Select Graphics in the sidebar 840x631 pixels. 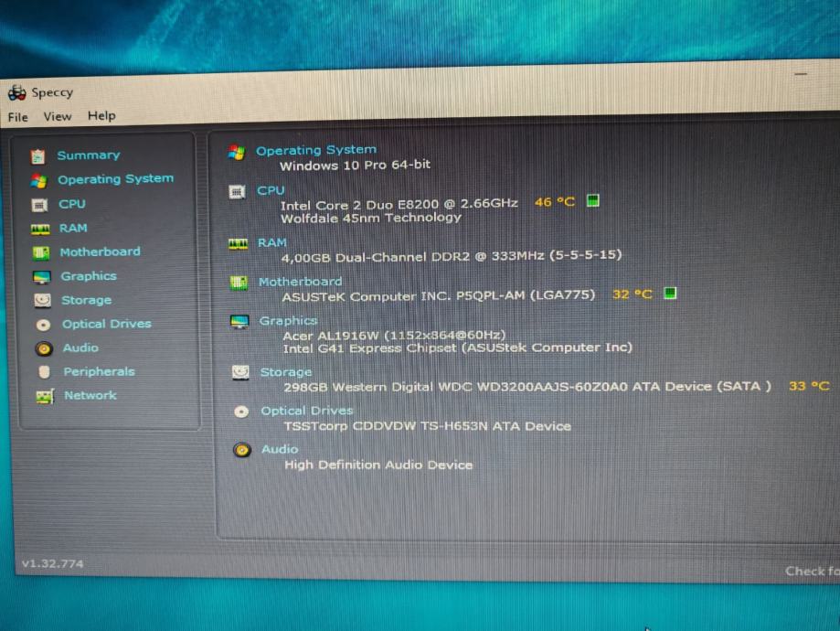[89, 276]
